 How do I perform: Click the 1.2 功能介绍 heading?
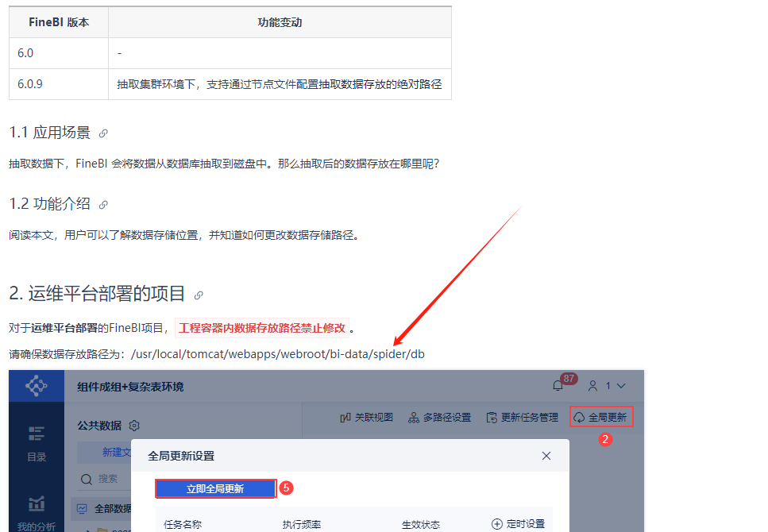(49, 204)
